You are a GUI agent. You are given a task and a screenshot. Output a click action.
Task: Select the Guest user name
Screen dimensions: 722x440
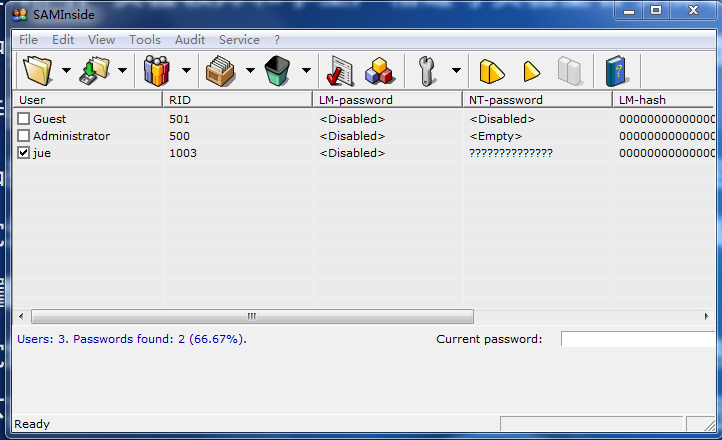click(49, 119)
